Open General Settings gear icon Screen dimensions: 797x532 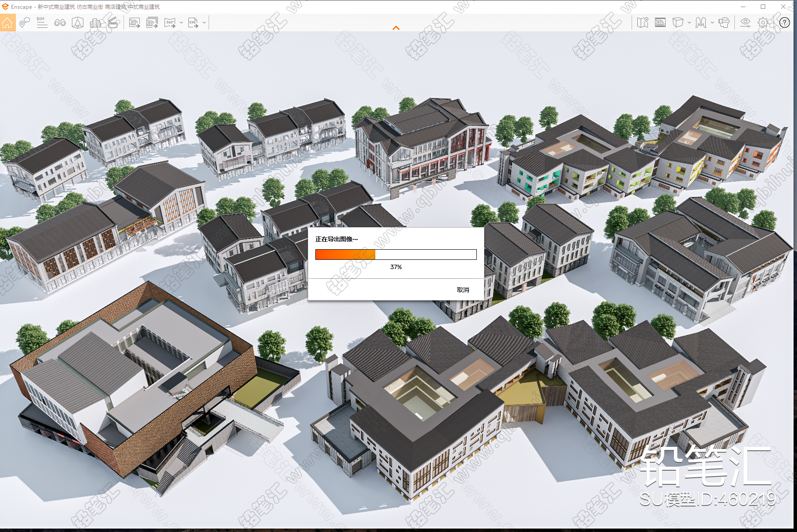coord(763,22)
